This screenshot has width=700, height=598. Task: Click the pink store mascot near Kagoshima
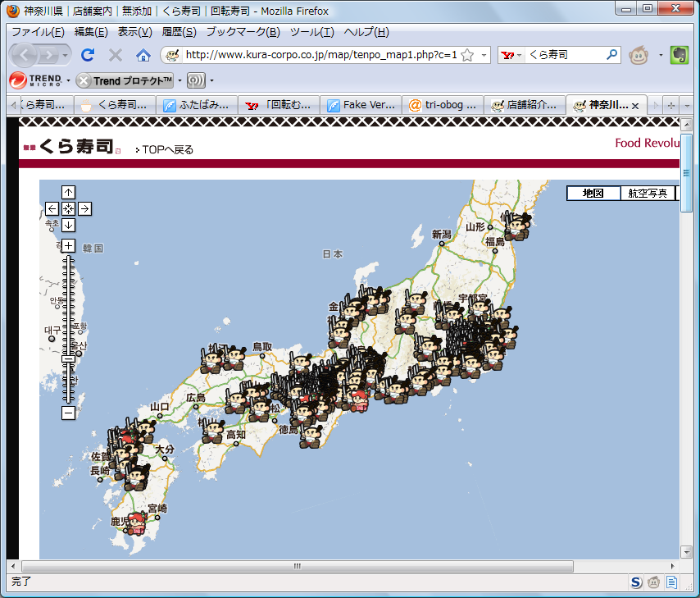pyautogui.click(x=137, y=524)
